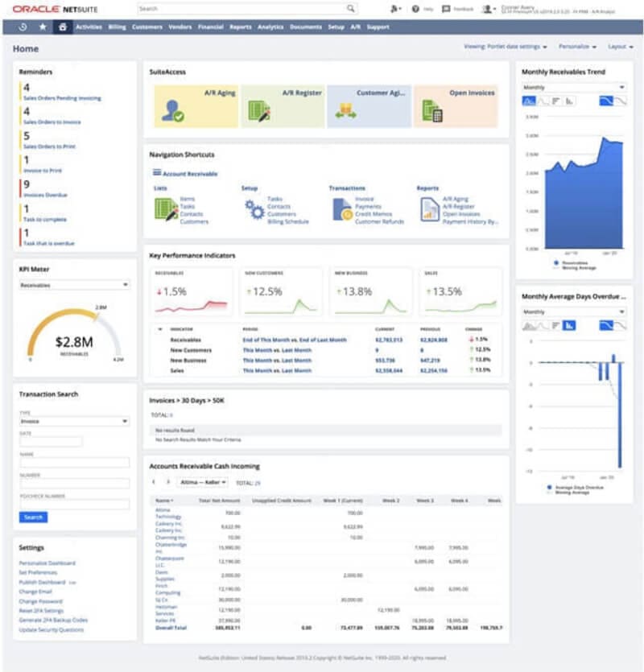Click the Sales KPI card
The width and height of the screenshot is (644, 672).
pyautogui.click(x=461, y=292)
